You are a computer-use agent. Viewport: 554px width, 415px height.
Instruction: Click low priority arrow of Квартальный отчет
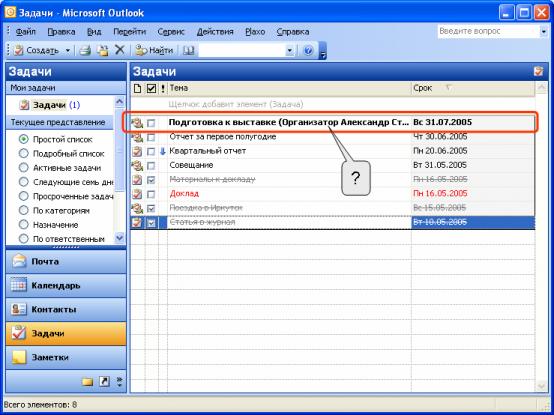(163, 152)
